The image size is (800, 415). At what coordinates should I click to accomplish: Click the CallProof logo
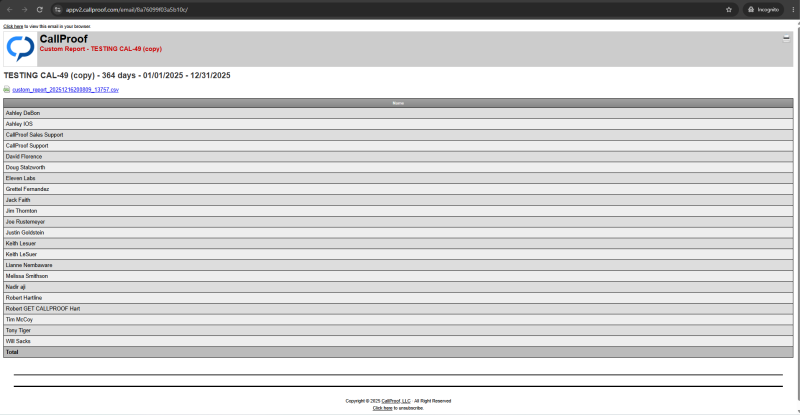click(x=20, y=49)
